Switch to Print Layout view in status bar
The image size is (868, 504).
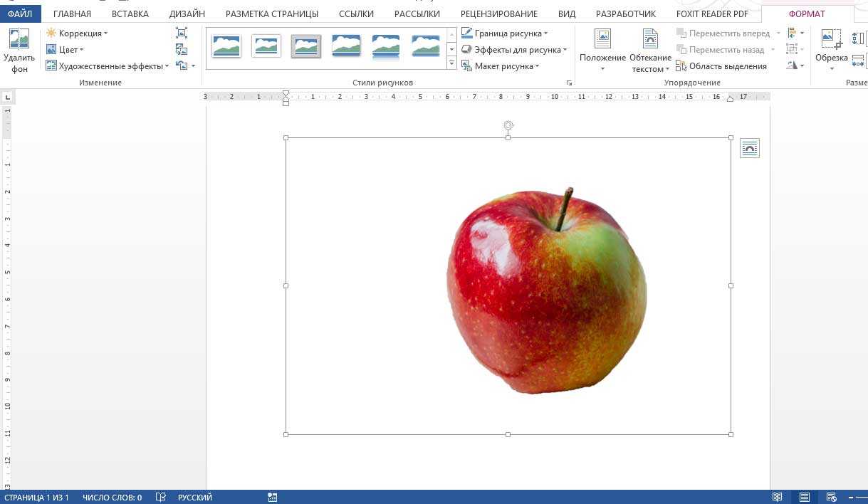(x=804, y=497)
